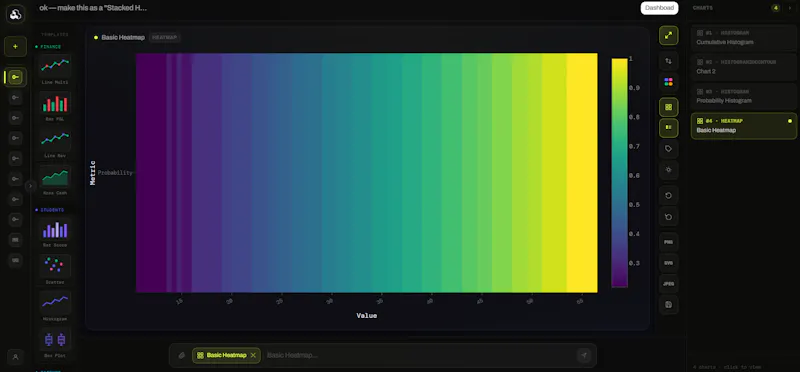800x372 pixels.
Task: Select the Probability Histogram chart
Action: tap(744, 96)
